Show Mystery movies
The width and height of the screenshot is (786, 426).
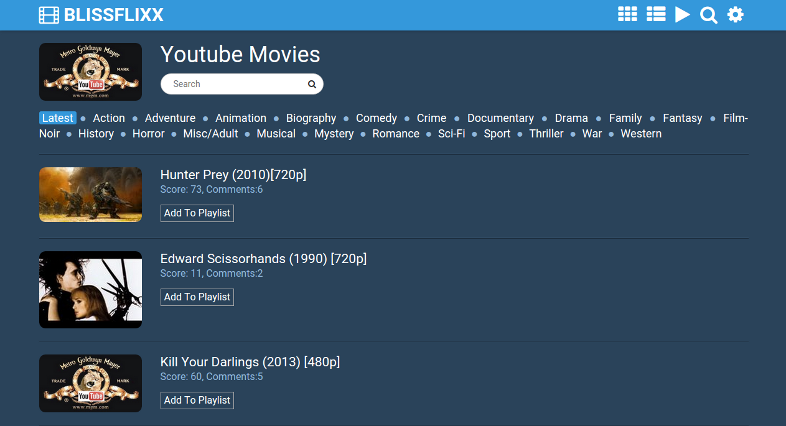pyautogui.click(x=334, y=134)
